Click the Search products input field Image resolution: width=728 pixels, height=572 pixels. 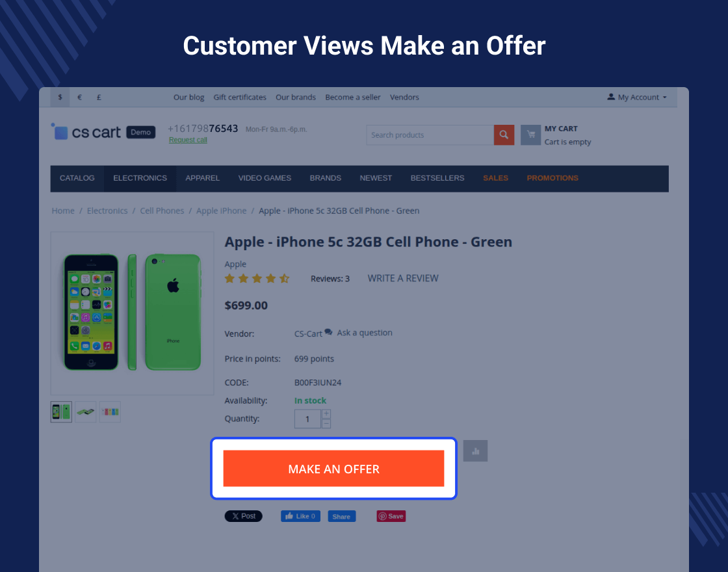click(x=430, y=135)
